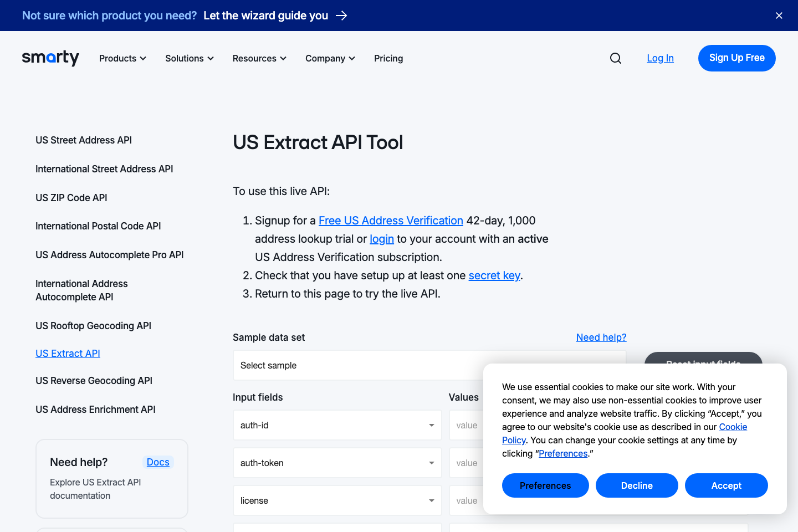
Task: Click the Smarty logo
Action: tap(50, 58)
